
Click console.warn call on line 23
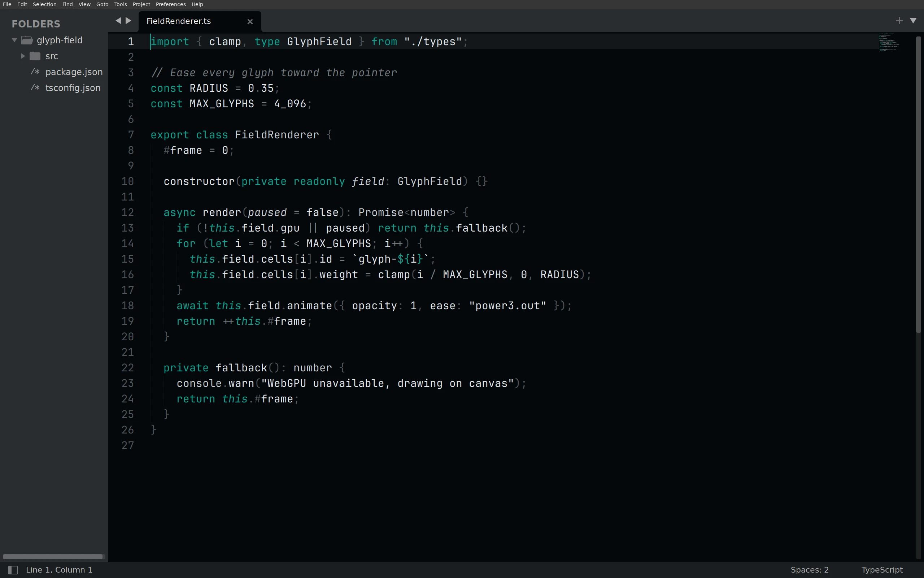[215, 383]
